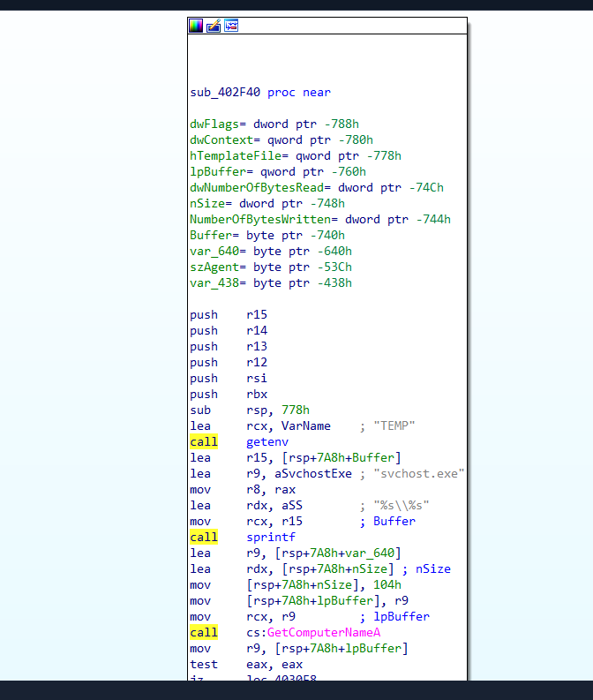This screenshot has height=700, width=593.
Task: Click the push r14 instruction
Action: pyautogui.click(x=229, y=331)
